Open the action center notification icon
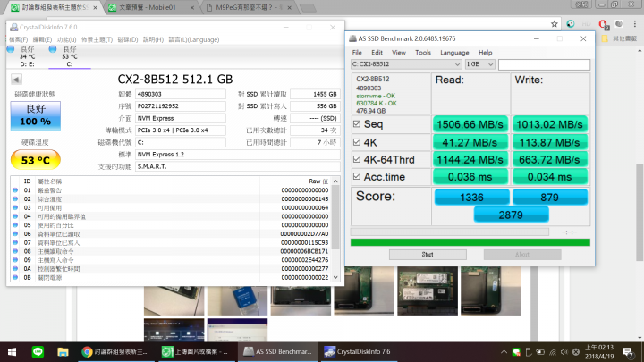Screen dimensions: 644x362 (628, 352)
